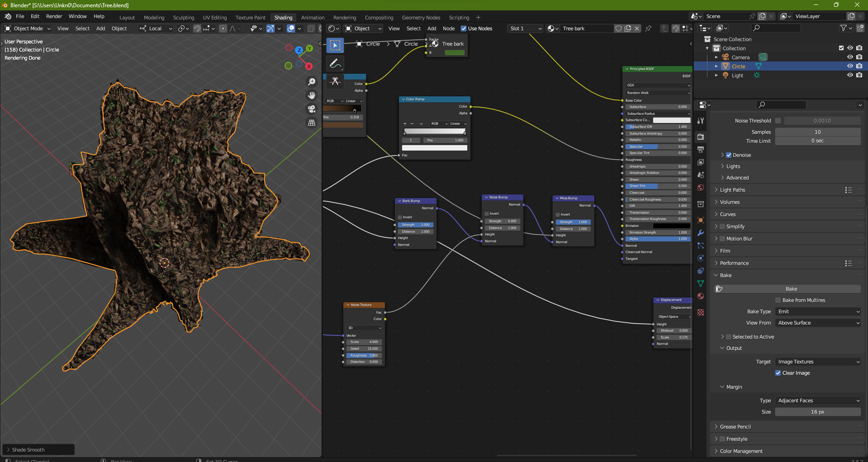Select the Annotate tool in node editor
The width and height of the screenshot is (868, 462).
point(335,64)
